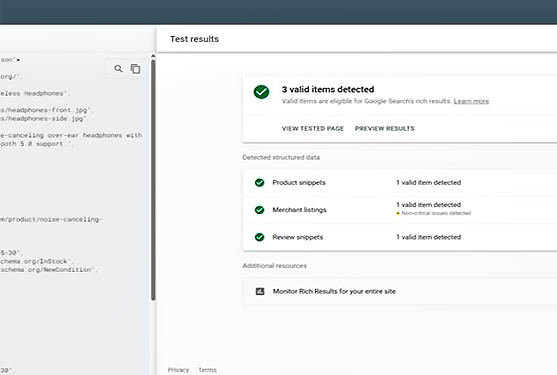Click Merchant listings '1 valid item detected' text
The height and width of the screenshot is (375, 557).
(429, 205)
